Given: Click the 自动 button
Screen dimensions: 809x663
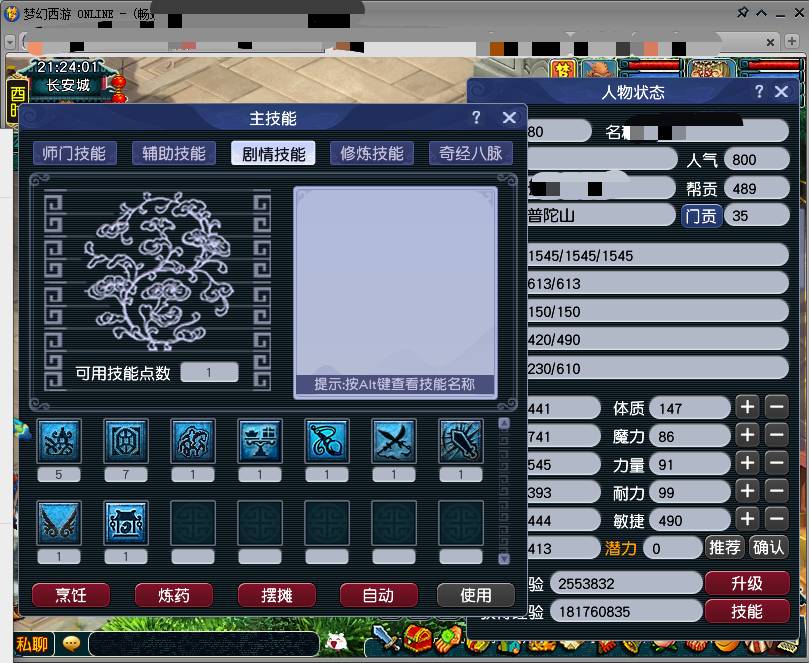Looking at the screenshot, I should pos(379,595).
